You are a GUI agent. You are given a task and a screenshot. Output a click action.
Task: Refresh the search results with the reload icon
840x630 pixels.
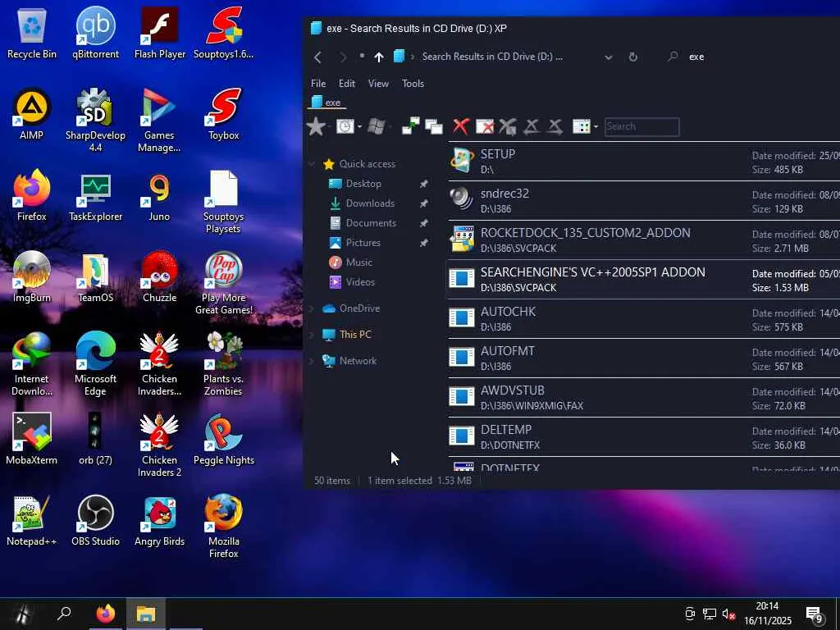[x=633, y=57]
